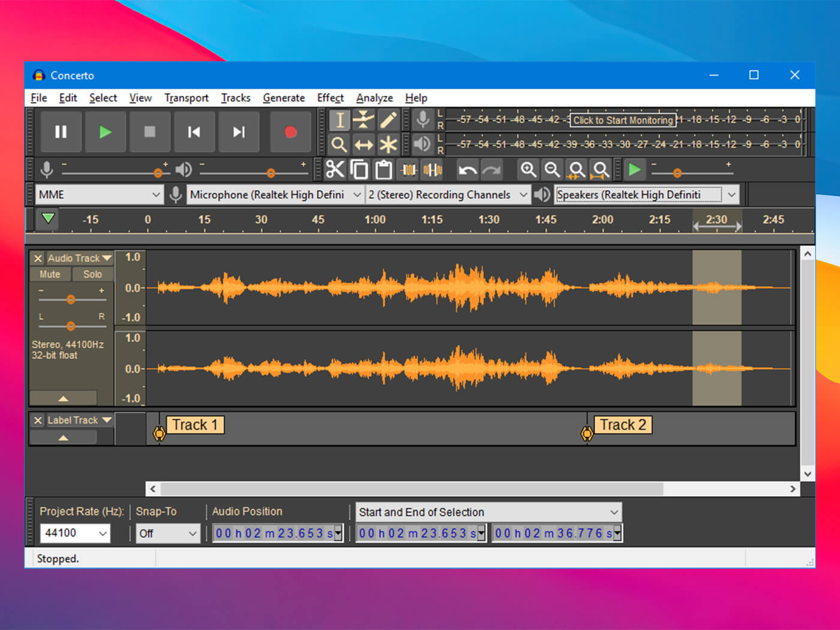
Task: Click the Paste icon
Action: pos(383,169)
